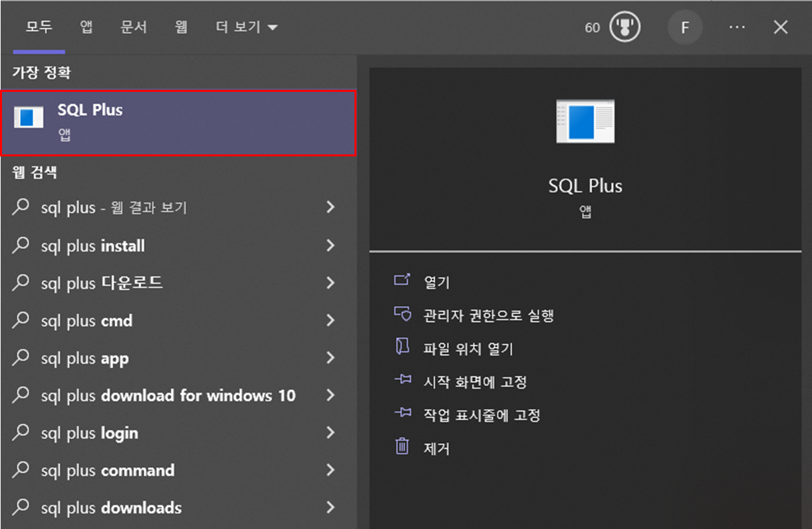
Task: Click 시작 화면에 고정
Action: pos(475,382)
